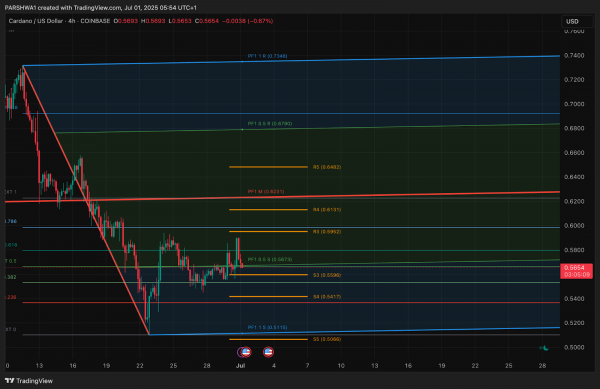Click the green moon icon near date 28
600x389 pixels.
(544, 348)
